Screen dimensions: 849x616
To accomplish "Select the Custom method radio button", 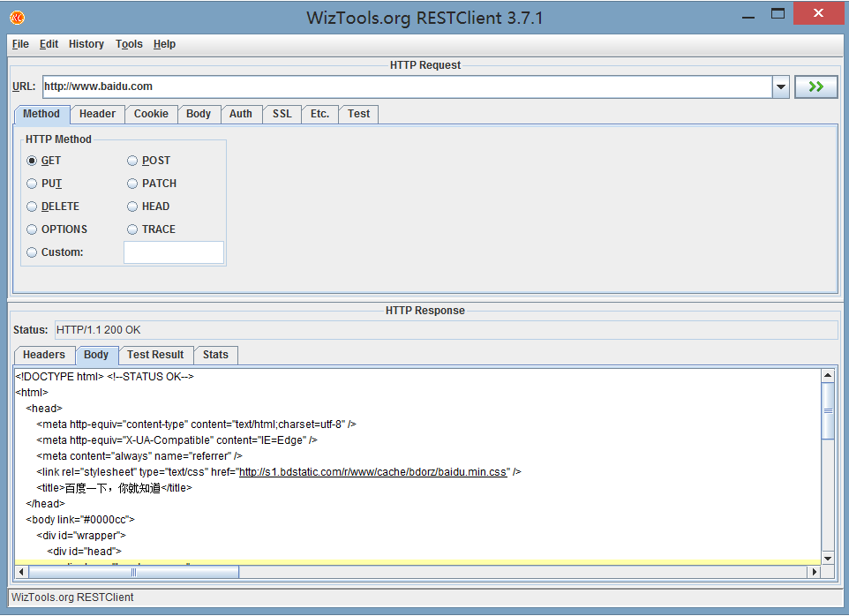I will click(32, 252).
